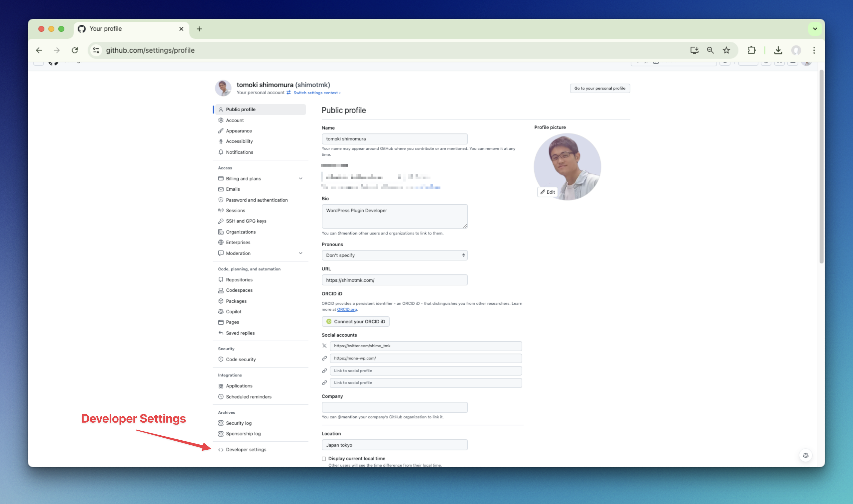This screenshot has width=853, height=504.
Task: Click the user avatar beside tomoki shimomura
Action: 223,88
